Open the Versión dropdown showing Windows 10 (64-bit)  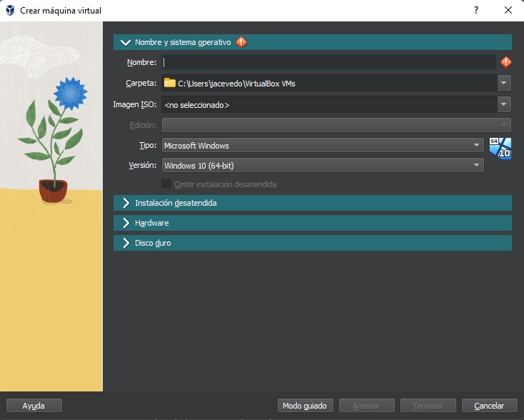coord(323,166)
